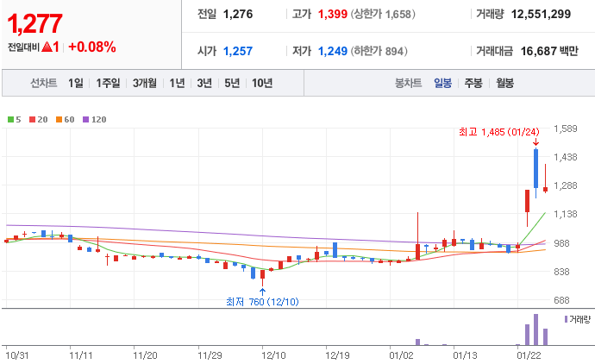Select the 1주일 line chart period
Viewport: 595px width, 364px height.
click(108, 83)
